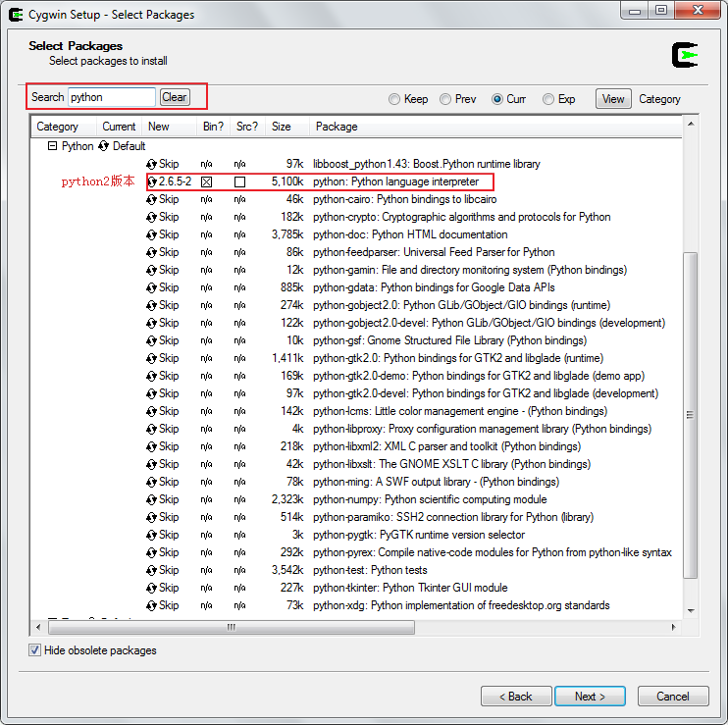Click the cycle icon for libboost_python1.43

pyautogui.click(x=151, y=164)
